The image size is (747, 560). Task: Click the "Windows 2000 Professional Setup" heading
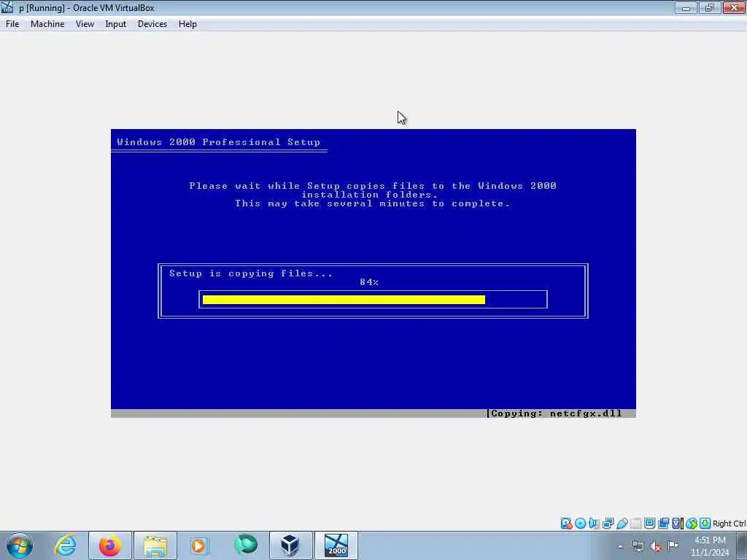tap(219, 142)
